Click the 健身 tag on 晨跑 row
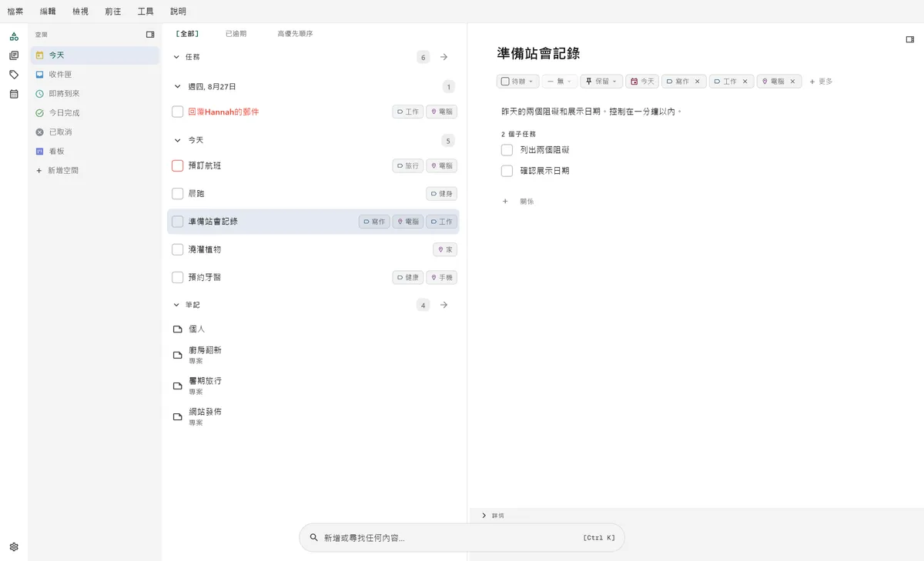This screenshot has height=561, width=924. click(x=442, y=193)
